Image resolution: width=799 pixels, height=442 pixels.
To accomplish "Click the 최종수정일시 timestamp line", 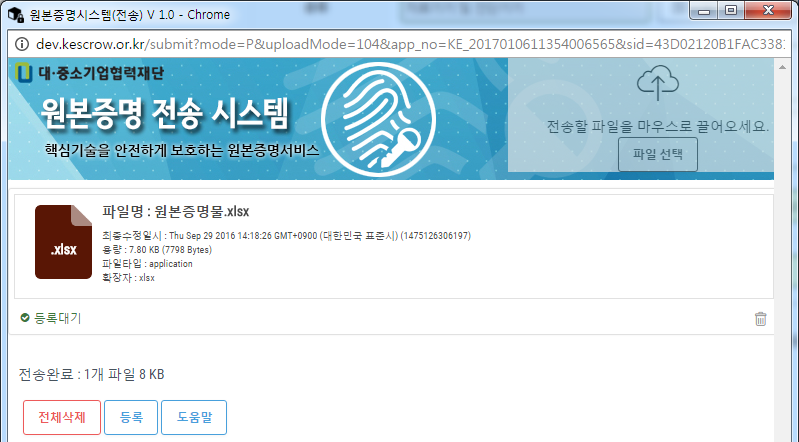I will (x=286, y=236).
